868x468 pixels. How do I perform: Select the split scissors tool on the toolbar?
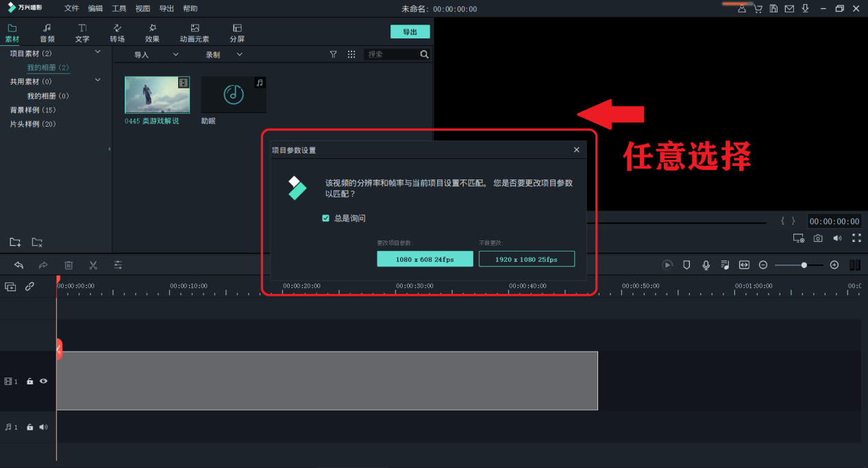click(93, 265)
